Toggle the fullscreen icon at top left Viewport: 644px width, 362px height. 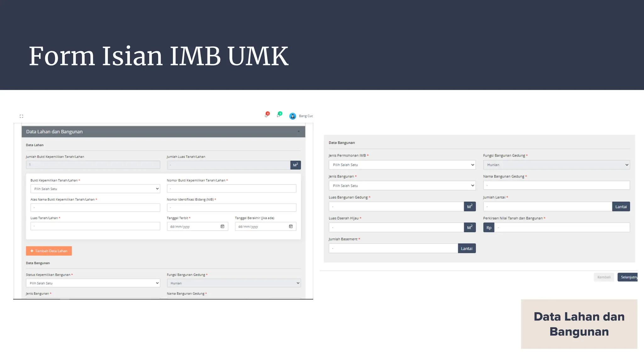pos(21,116)
